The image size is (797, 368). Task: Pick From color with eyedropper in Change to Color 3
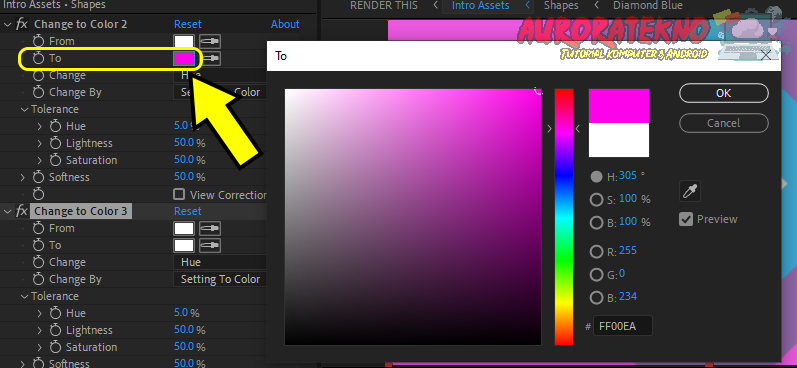pos(209,228)
